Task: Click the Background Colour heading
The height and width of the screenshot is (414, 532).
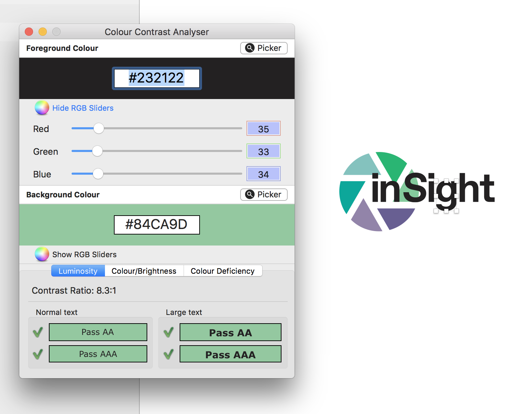Action: pyautogui.click(x=63, y=195)
